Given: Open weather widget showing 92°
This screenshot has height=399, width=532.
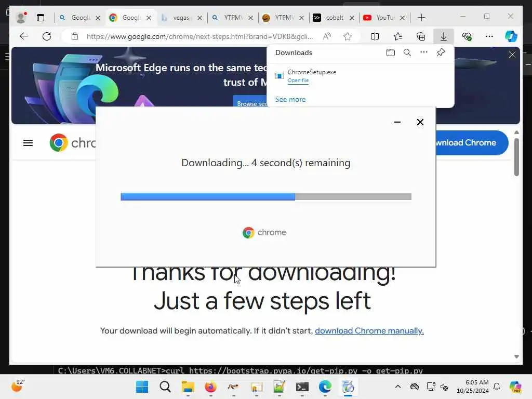Looking at the screenshot, I should click(x=18, y=386).
